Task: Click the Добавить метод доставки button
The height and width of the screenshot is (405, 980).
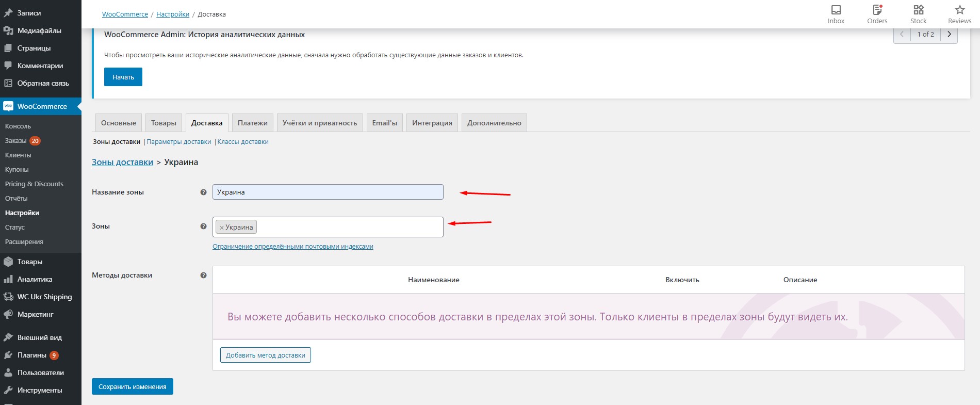Action: click(265, 355)
